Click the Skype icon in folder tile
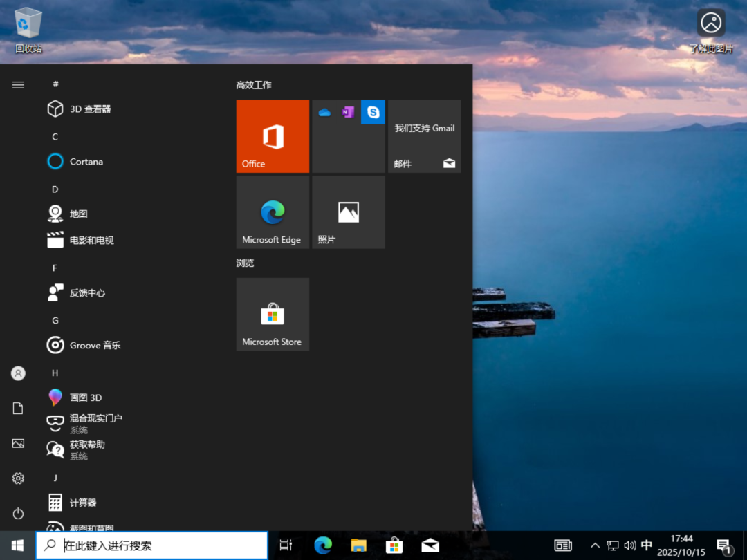Viewport: 747px width, 560px height. (373, 112)
